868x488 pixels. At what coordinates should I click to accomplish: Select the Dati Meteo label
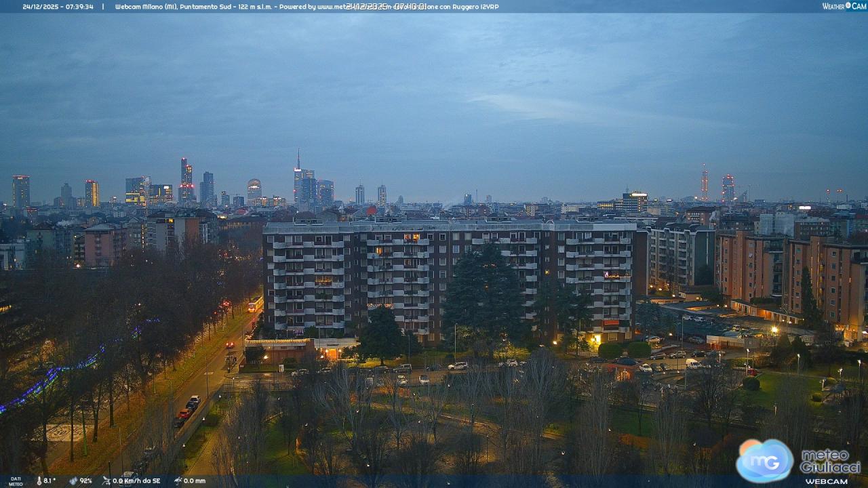[16, 481]
